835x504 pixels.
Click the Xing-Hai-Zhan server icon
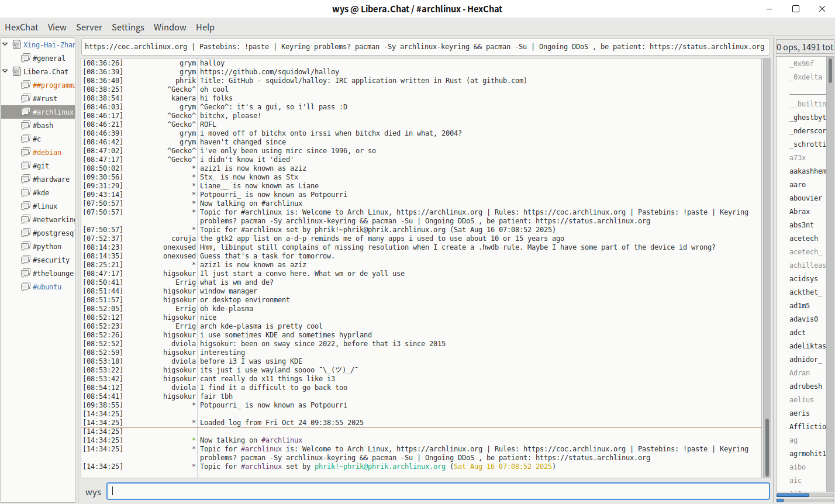tap(17, 44)
